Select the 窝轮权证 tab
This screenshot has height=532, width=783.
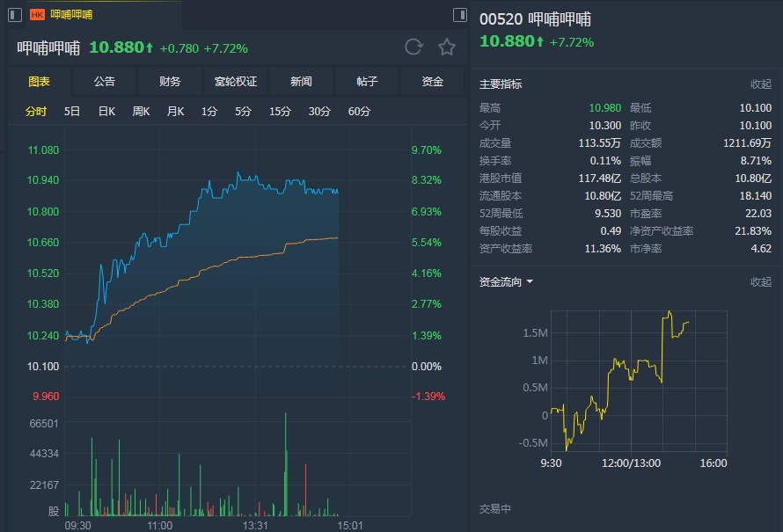pyautogui.click(x=236, y=82)
